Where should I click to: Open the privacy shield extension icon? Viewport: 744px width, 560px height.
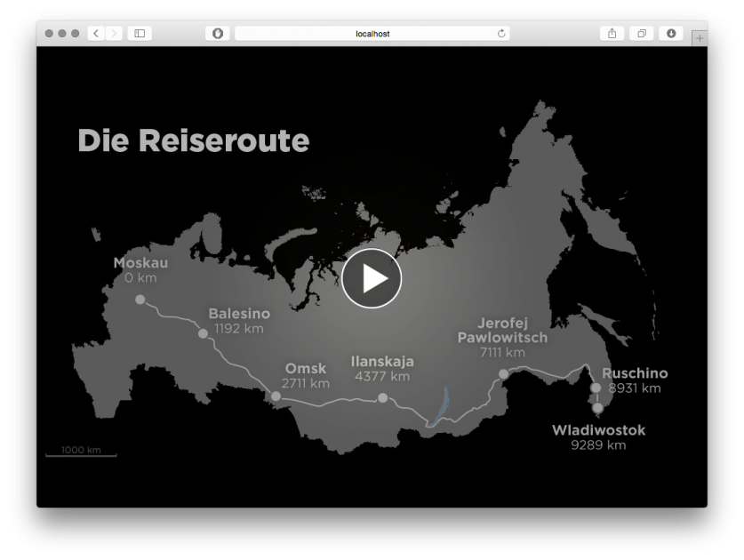pyautogui.click(x=217, y=33)
